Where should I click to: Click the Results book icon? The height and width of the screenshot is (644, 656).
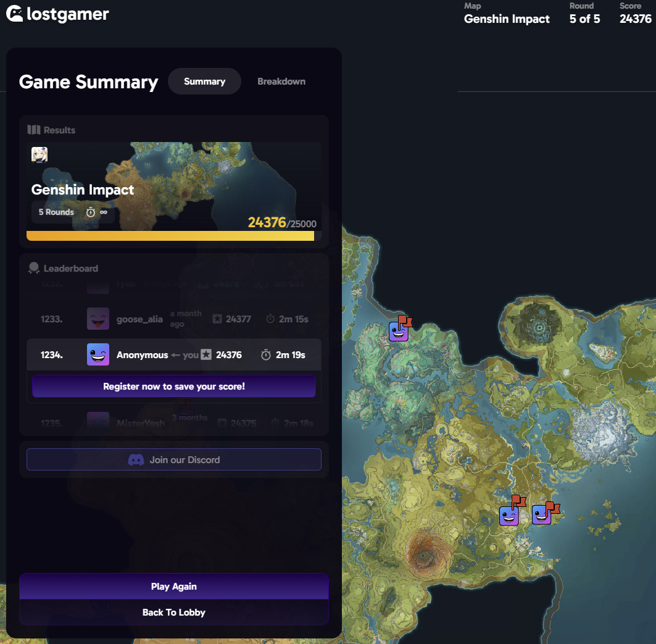tap(34, 130)
